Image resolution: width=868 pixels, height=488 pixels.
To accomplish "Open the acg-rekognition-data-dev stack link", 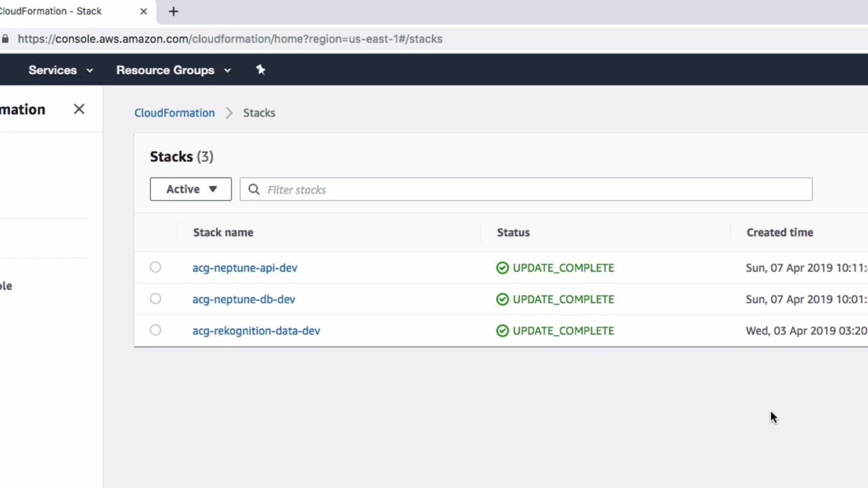I will [256, 331].
